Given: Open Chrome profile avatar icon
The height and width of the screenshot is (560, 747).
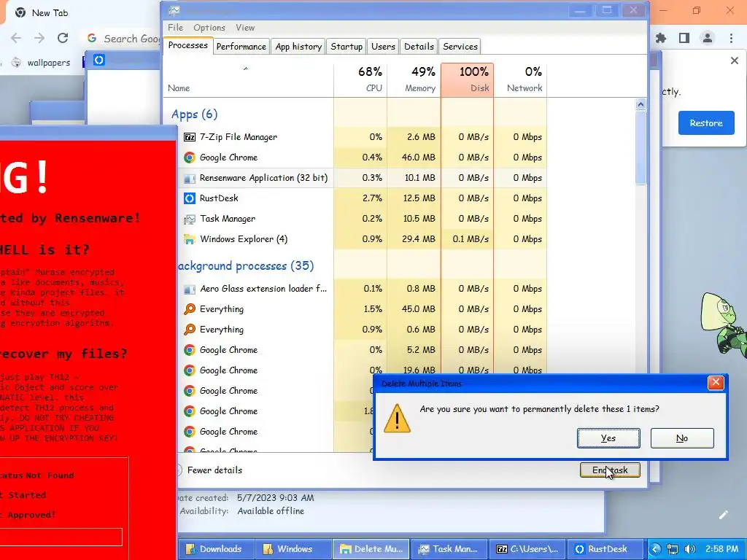Looking at the screenshot, I should tap(708, 38).
